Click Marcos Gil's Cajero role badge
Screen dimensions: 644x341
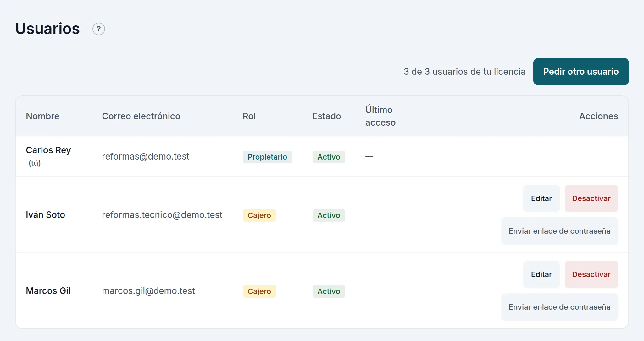click(259, 291)
